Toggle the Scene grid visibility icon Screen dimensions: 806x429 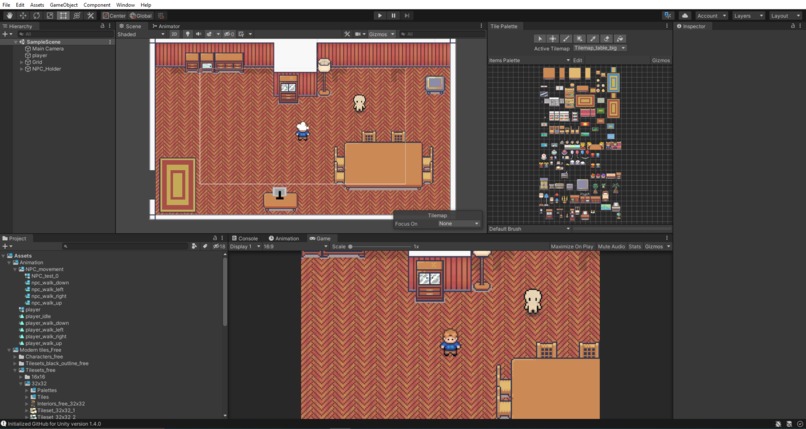tap(242, 34)
